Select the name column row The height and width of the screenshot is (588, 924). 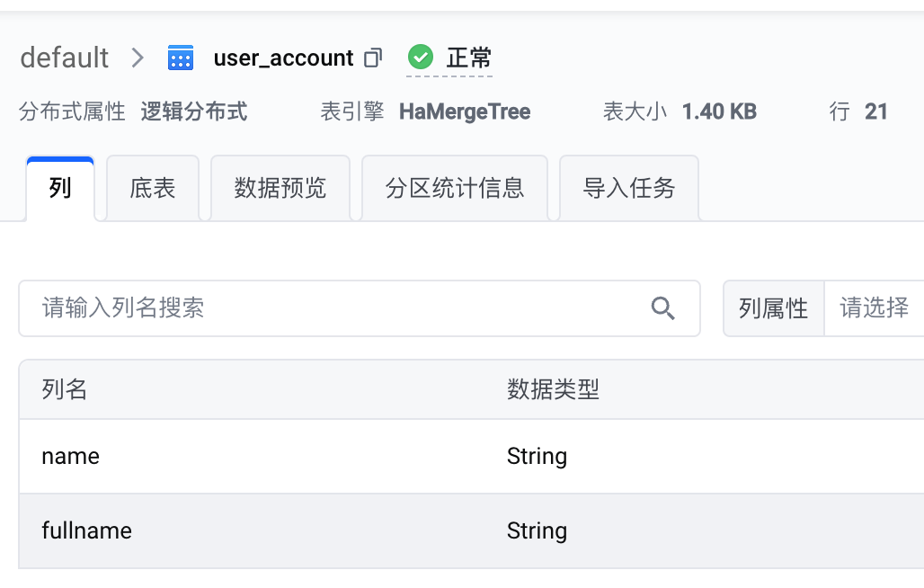click(471, 457)
